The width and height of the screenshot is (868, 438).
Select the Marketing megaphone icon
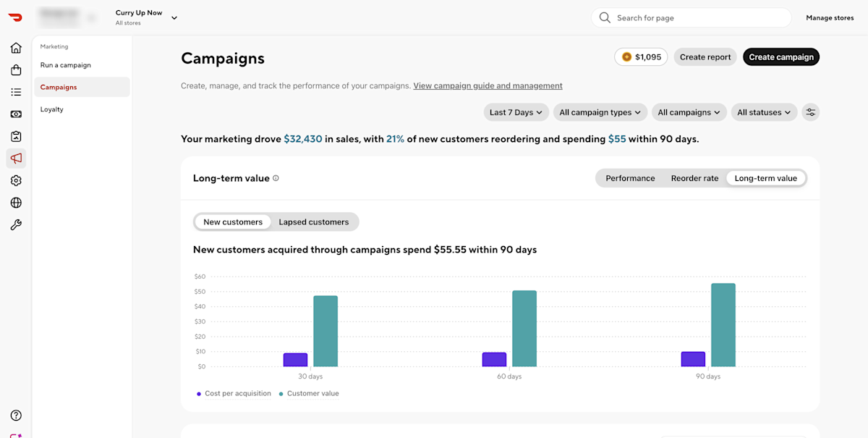[x=16, y=159]
